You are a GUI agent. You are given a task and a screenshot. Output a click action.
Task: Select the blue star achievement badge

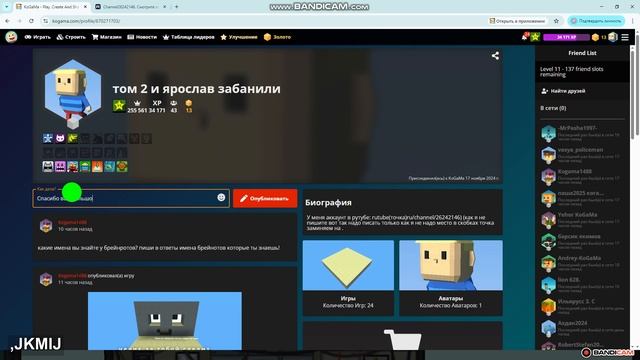click(48, 138)
